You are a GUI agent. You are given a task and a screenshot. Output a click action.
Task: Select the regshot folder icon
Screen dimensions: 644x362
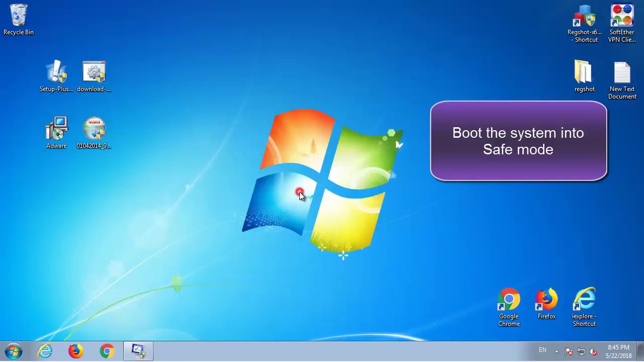pos(585,77)
